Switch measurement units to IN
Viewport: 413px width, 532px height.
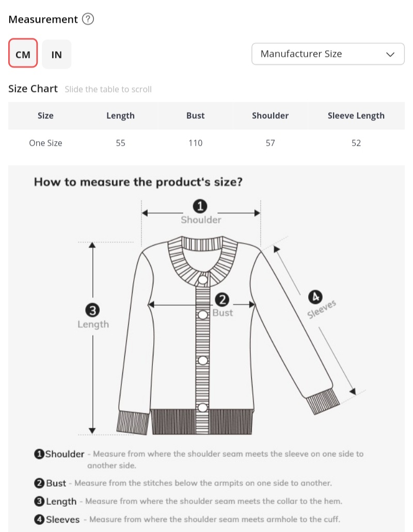click(x=57, y=54)
